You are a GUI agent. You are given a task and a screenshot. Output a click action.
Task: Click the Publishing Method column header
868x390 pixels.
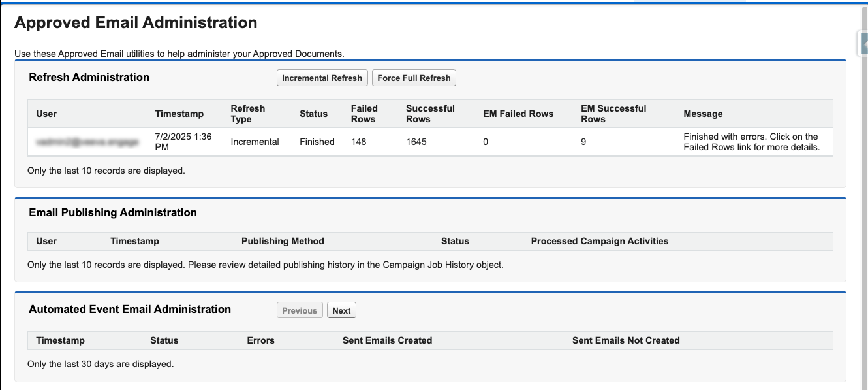point(283,241)
